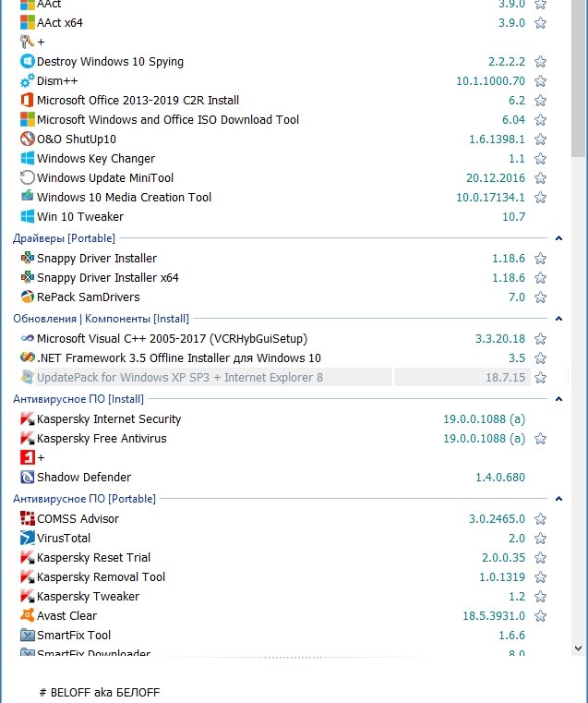Toggle favorite star for Dism++

pos(541,80)
